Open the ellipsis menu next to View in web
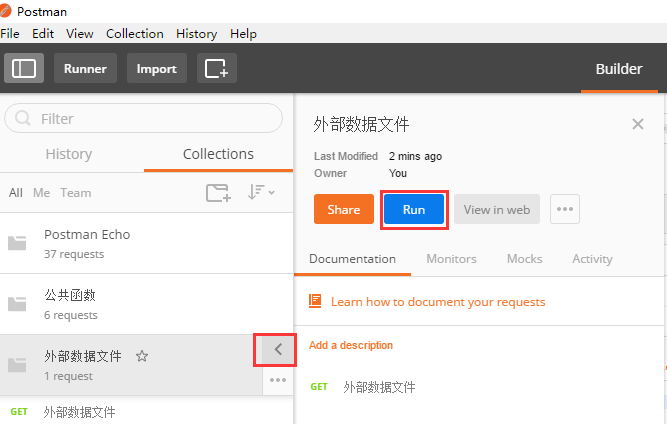 coord(565,209)
